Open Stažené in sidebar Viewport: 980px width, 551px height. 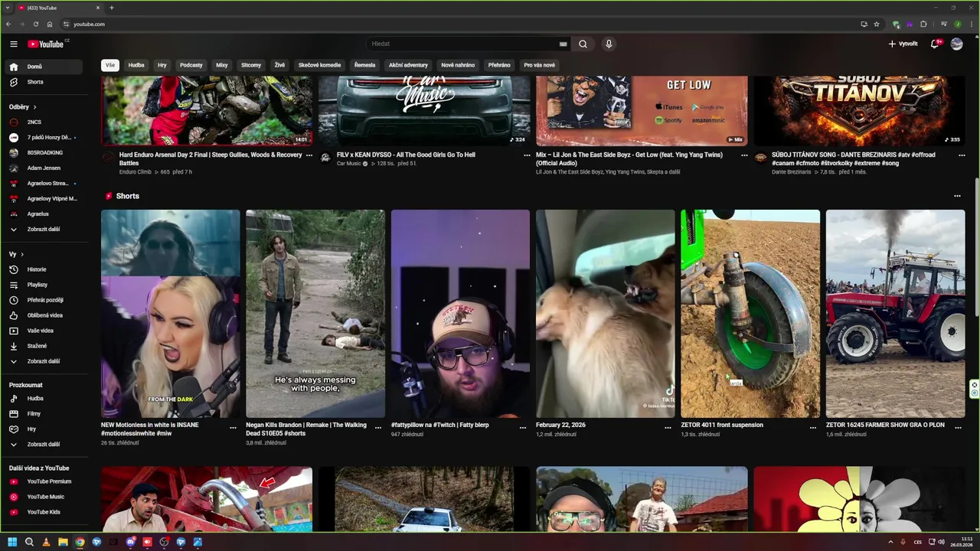click(x=43, y=346)
